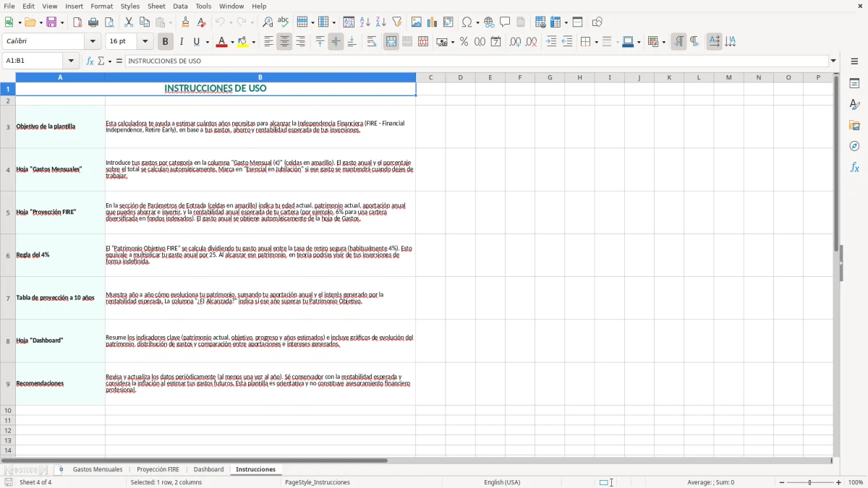This screenshot has width=868, height=488.
Task: Print the spreadsheet
Action: [x=93, y=22]
